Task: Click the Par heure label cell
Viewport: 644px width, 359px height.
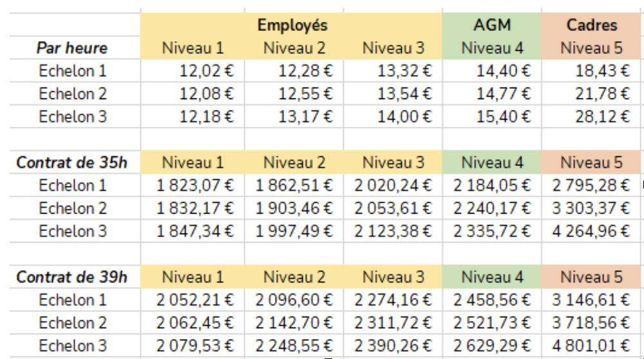Action: coord(71,48)
